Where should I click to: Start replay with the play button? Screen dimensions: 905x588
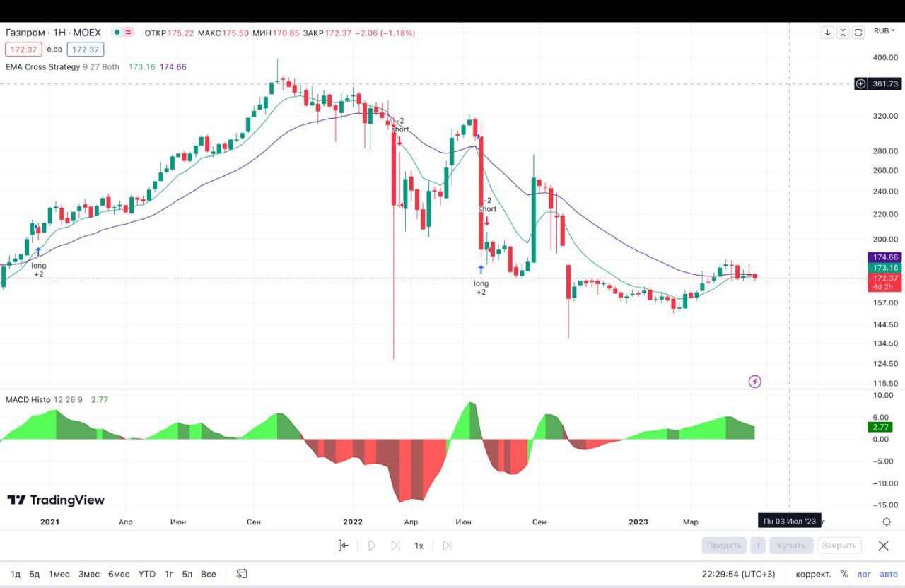click(372, 545)
